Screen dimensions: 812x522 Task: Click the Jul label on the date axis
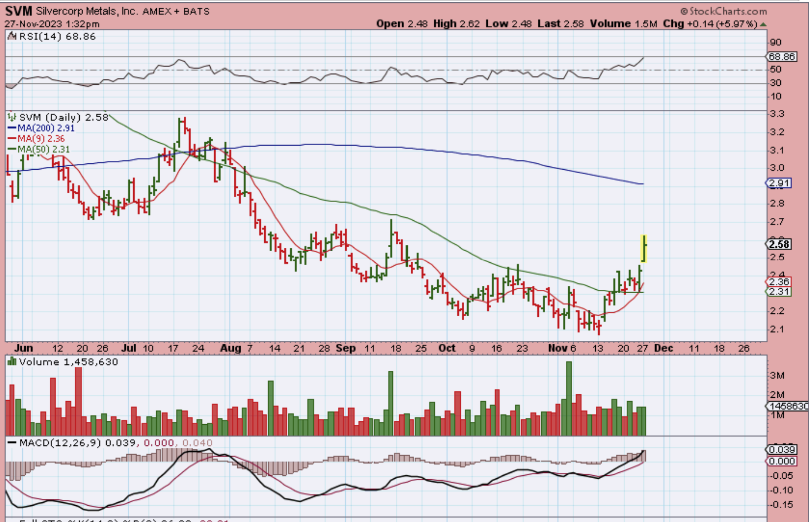tap(128, 348)
